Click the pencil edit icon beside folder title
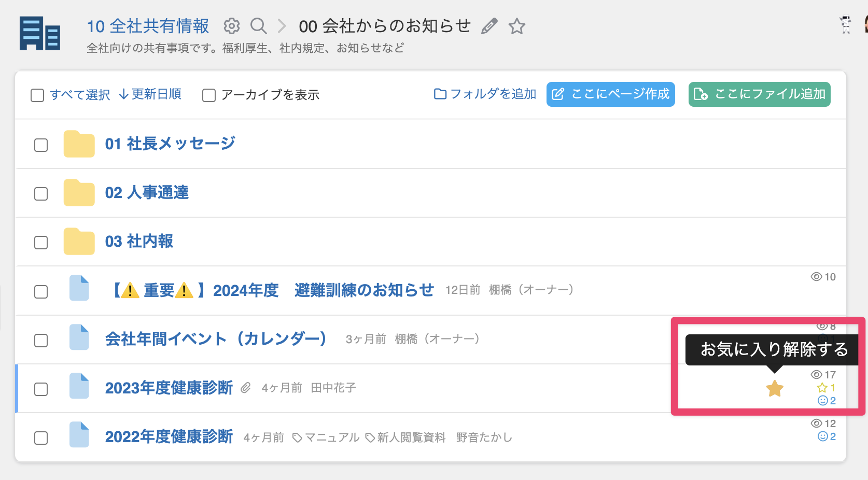Viewport: 868px width, 480px height. pos(489,26)
